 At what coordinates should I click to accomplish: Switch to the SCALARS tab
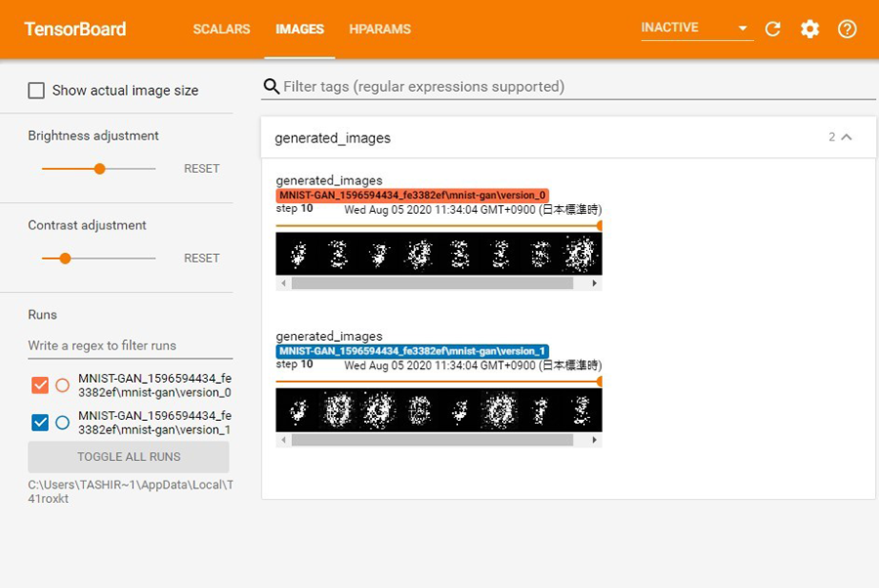point(222,29)
